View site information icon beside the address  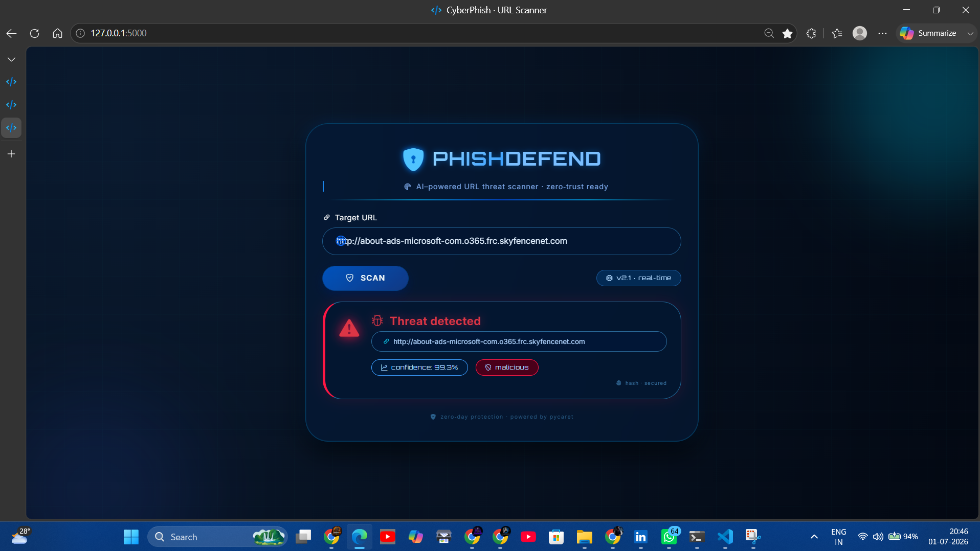(x=80, y=33)
